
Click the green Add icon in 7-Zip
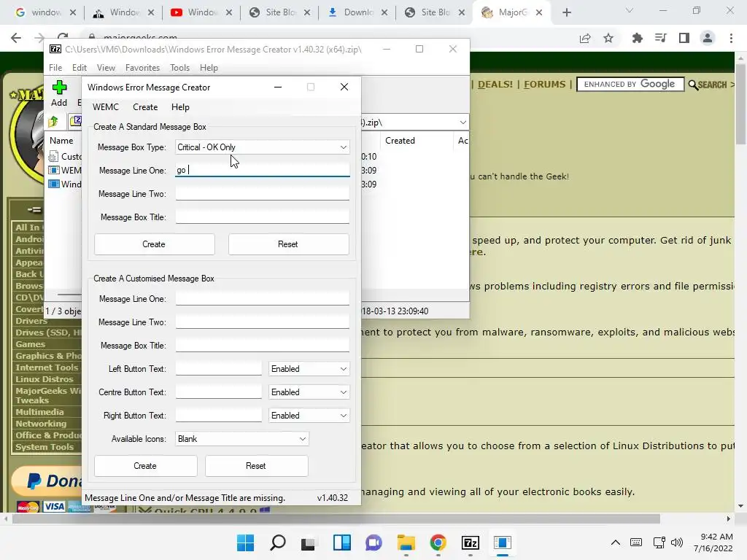coord(59,87)
